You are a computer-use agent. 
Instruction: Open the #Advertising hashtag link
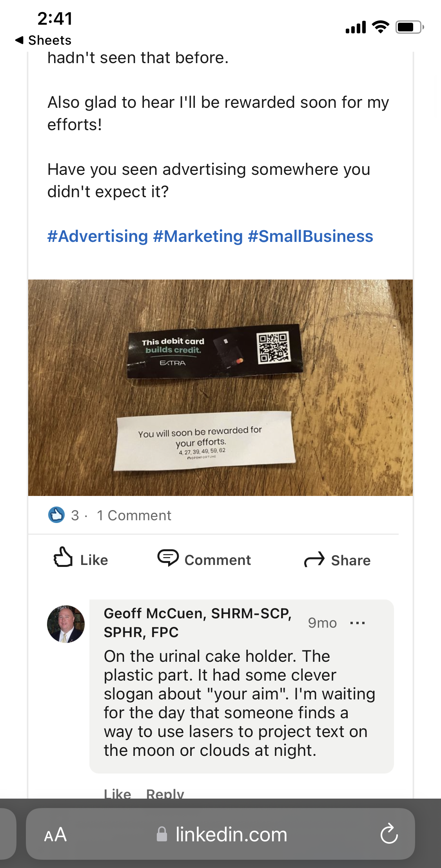click(98, 236)
